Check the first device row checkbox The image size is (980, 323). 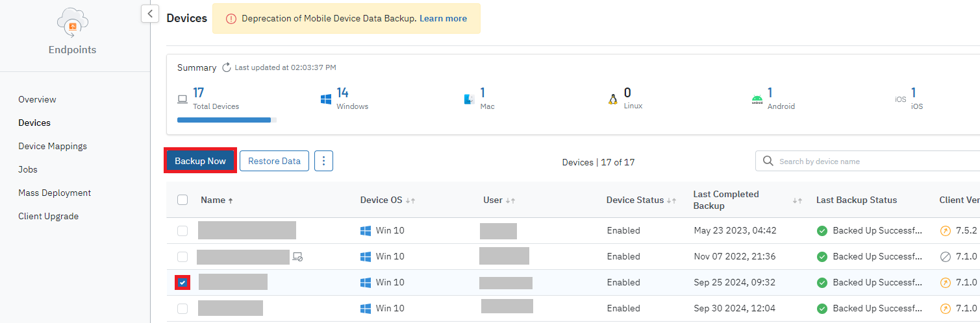(182, 230)
